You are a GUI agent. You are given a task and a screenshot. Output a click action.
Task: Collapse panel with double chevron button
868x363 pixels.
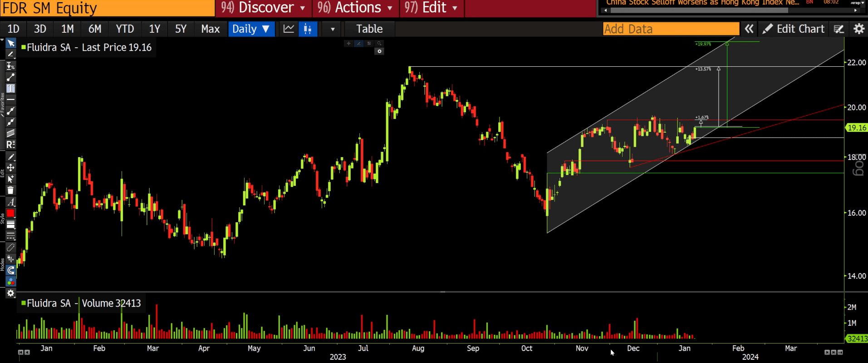click(x=749, y=29)
